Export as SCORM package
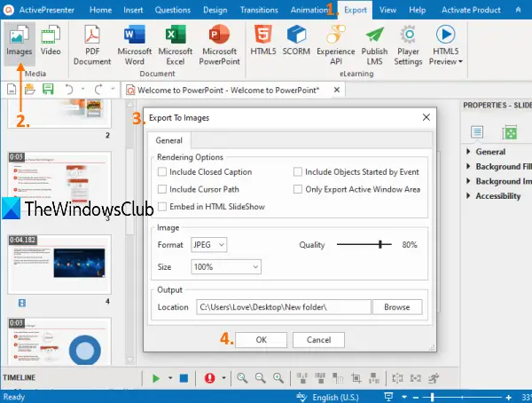 (296, 41)
